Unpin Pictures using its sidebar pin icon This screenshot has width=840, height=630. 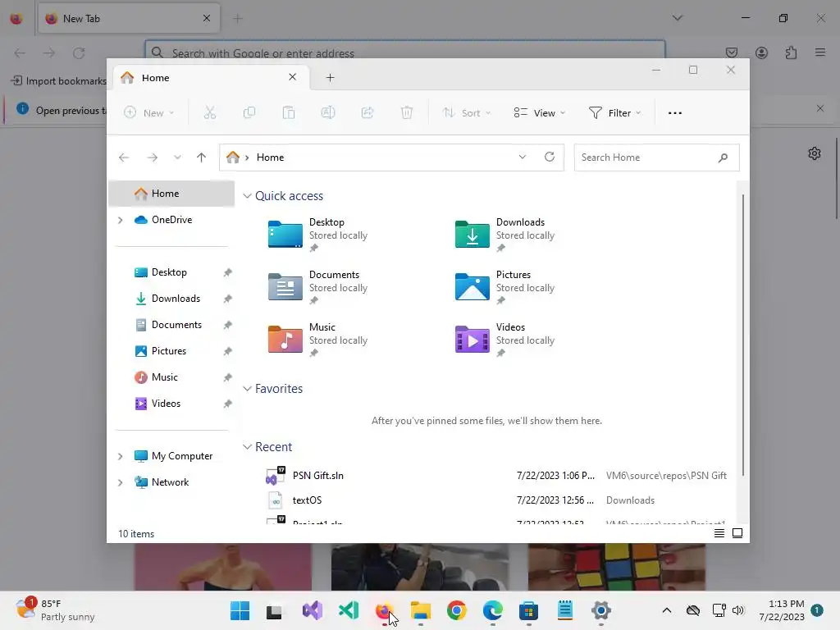click(x=228, y=351)
